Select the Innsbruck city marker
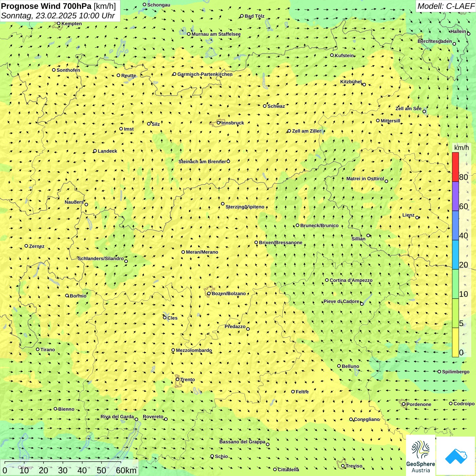 (219, 123)
